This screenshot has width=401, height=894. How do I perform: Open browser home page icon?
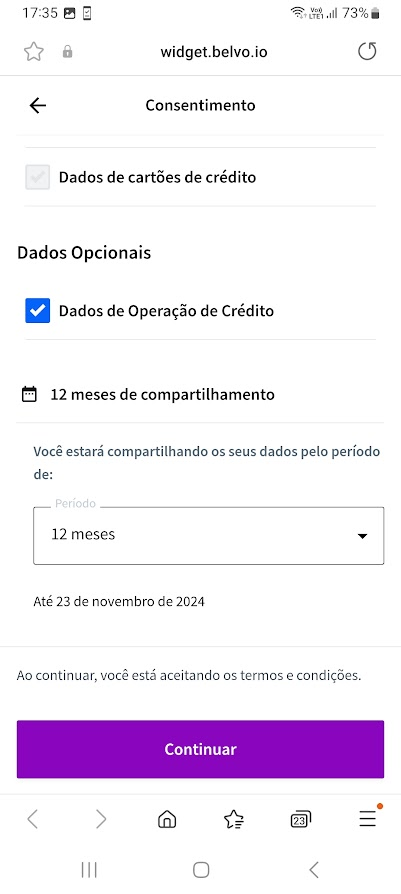(167, 820)
